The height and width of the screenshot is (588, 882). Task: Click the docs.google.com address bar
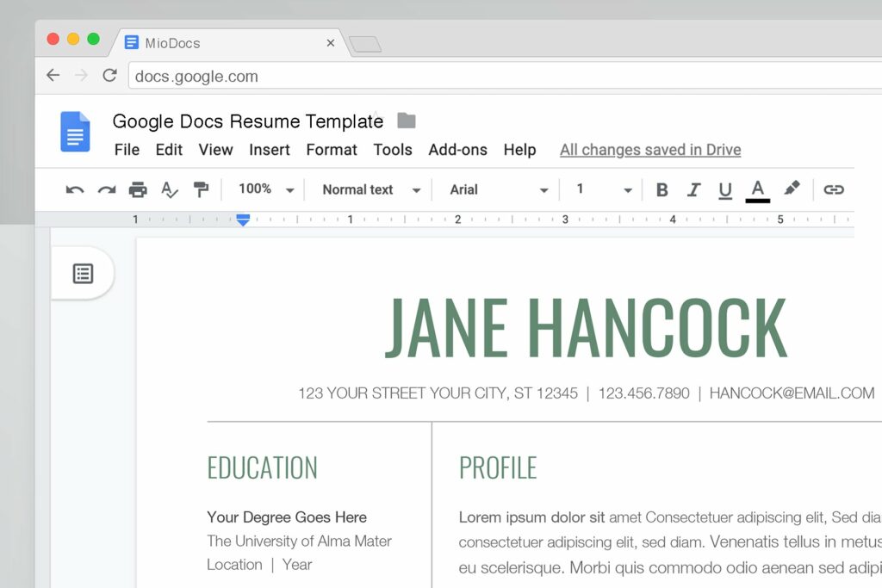[x=505, y=76]
